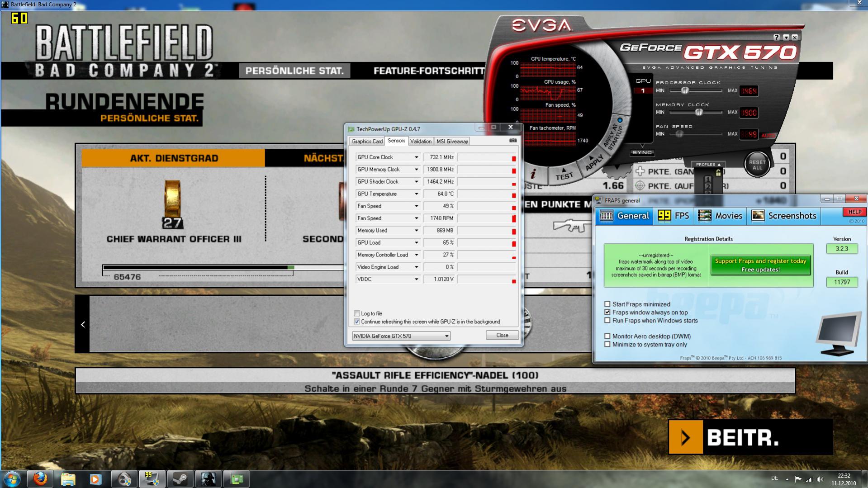Show hidden tray icons arrow
The image size is (868, 488).
[787, 479]
